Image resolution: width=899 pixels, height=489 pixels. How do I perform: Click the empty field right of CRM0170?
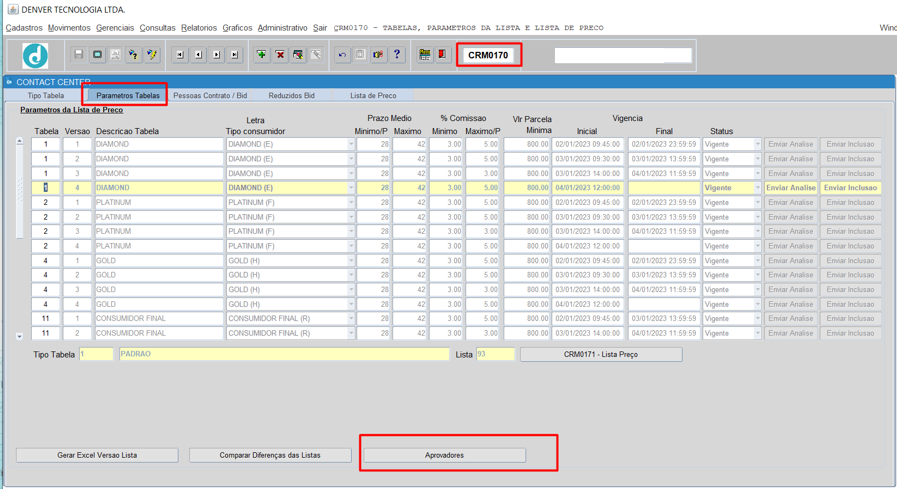point(623,55)
